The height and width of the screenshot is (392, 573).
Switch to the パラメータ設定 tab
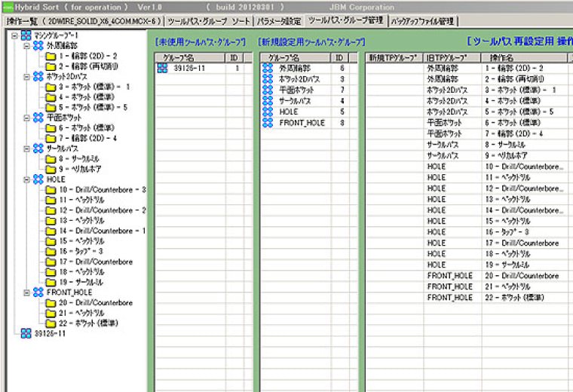(277, 21)
